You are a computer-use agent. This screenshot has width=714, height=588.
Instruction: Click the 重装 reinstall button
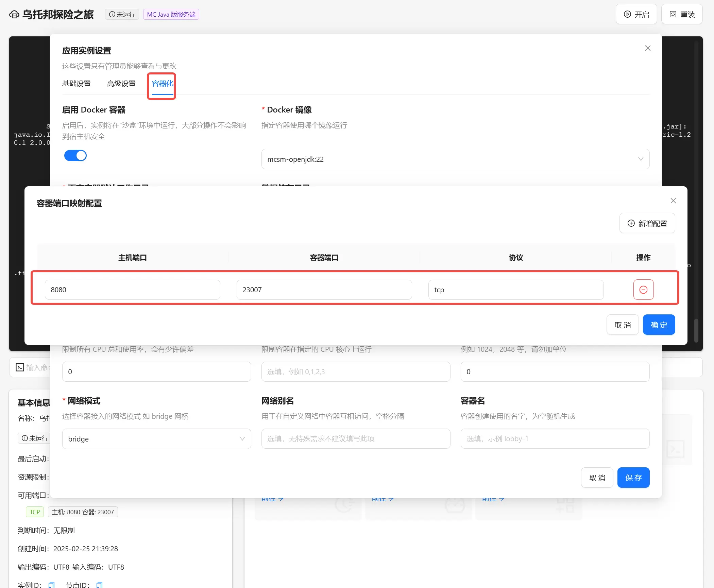point(682,14)
